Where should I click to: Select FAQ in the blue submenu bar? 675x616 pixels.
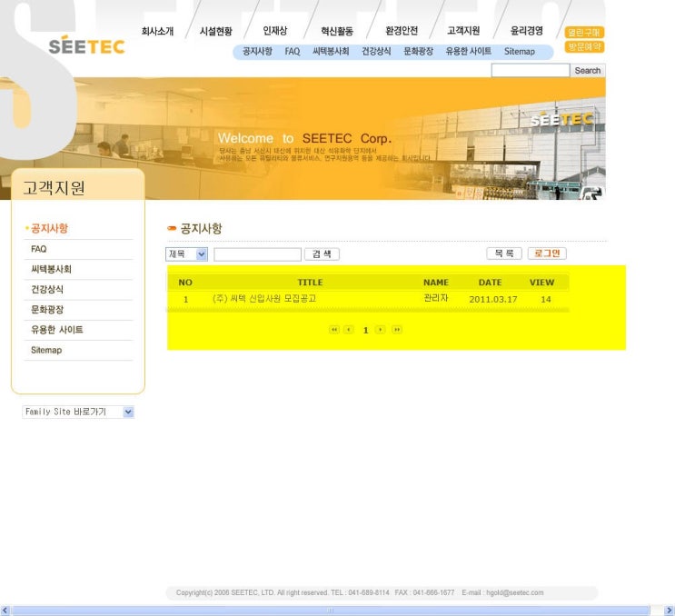point(293,51)
